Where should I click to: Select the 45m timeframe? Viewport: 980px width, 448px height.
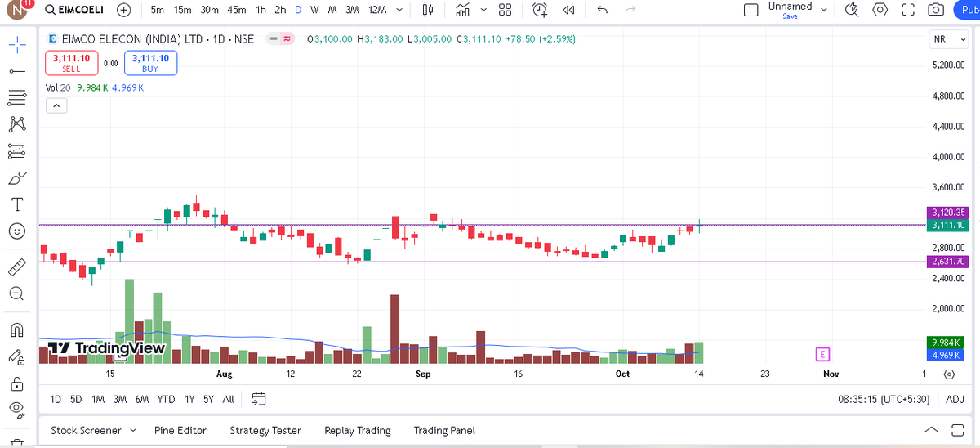click(x=237, y=11)
